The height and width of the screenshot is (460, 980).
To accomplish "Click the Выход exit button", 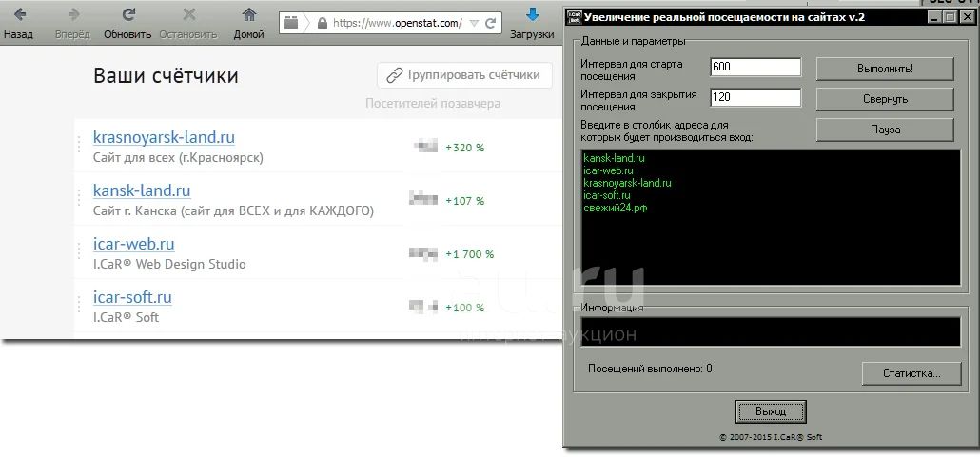I will point(771,411).
